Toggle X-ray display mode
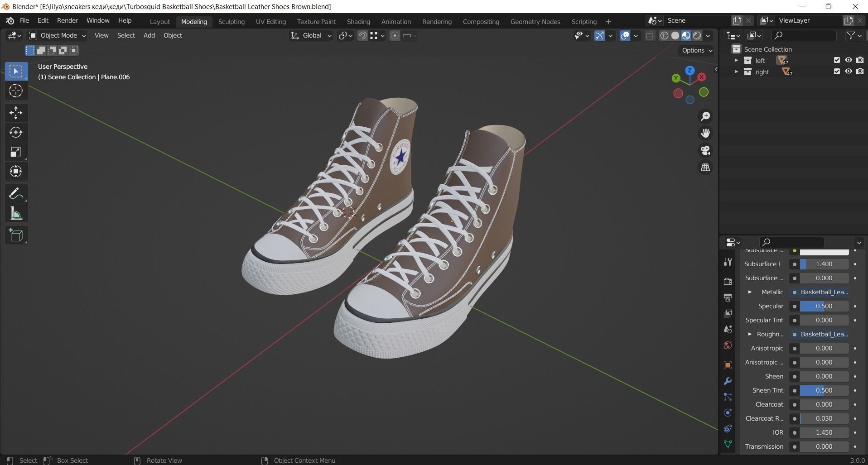Screen dimensions: 868x465 pos(650,36)
